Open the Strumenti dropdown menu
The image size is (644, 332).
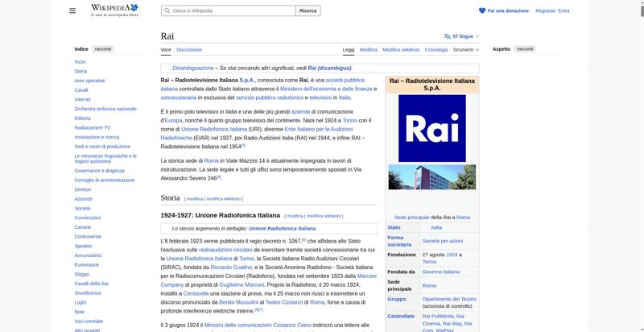[465, 49]
